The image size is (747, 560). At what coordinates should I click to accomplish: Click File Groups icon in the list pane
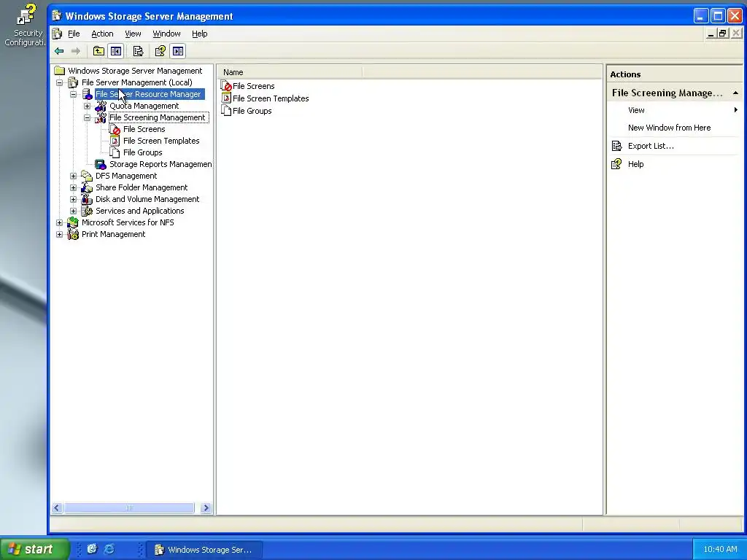click(226, 111)
